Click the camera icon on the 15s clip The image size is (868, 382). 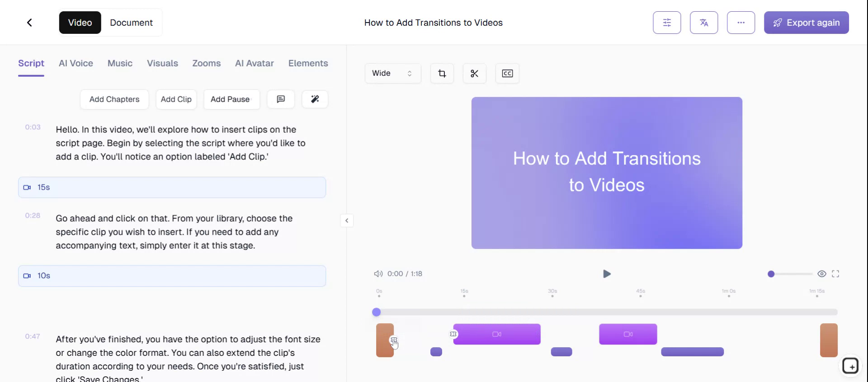click(x=27, y=187)
